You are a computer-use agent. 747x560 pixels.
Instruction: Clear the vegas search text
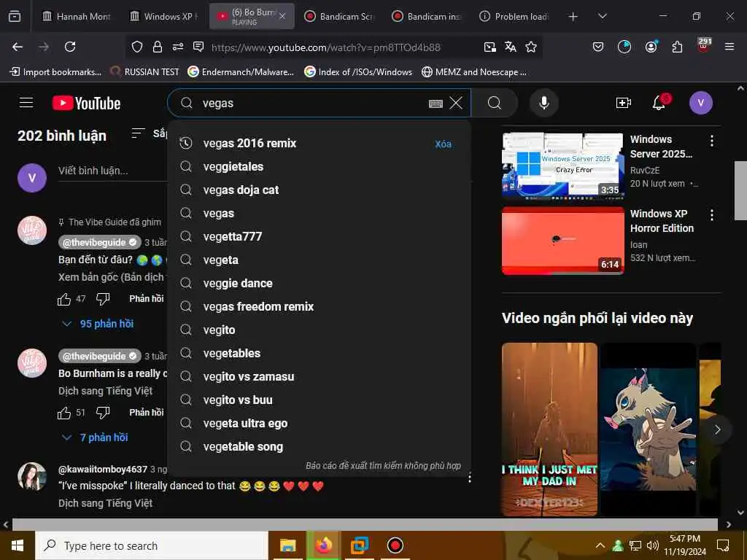tap(456, 103)
